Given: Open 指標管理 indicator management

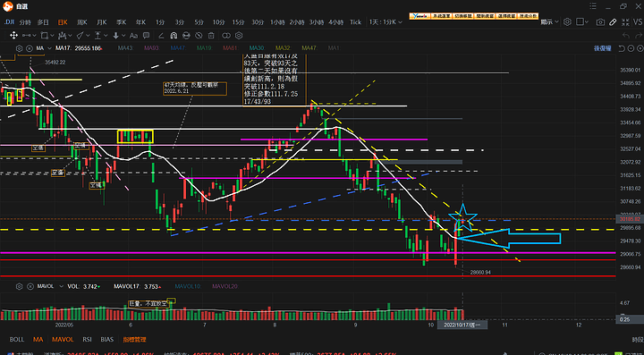Looking at the screenshot, I should pos(134,340).
